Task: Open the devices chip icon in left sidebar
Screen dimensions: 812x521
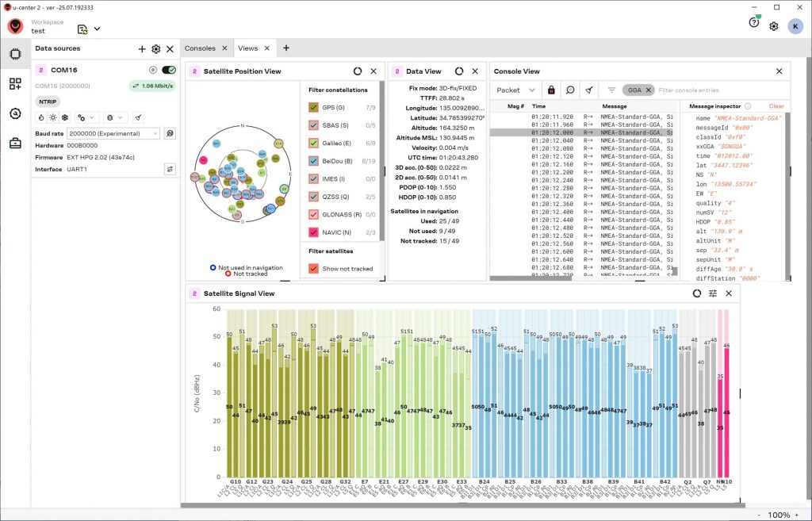Action: [x=15, y=55]
